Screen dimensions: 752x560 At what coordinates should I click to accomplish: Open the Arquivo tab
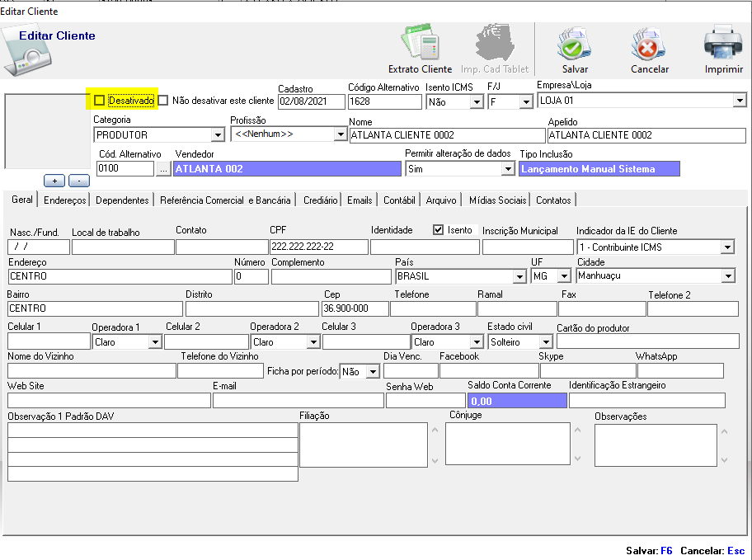441,200
